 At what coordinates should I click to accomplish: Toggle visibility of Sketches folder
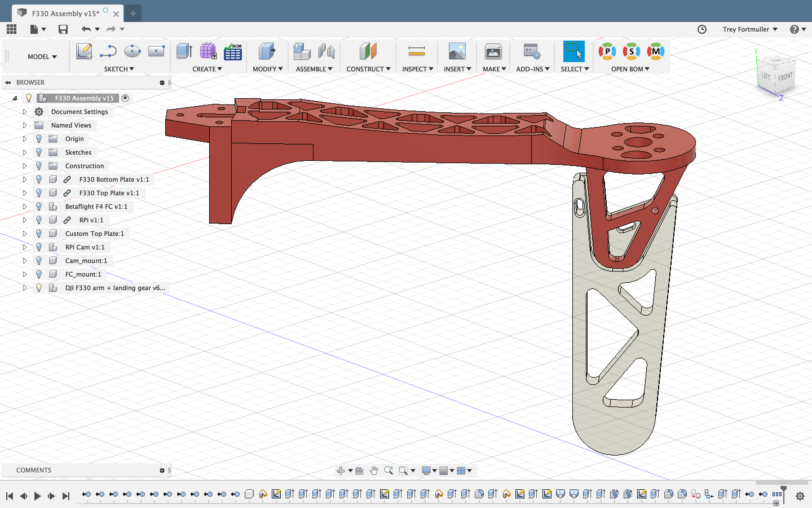(39, 152)
